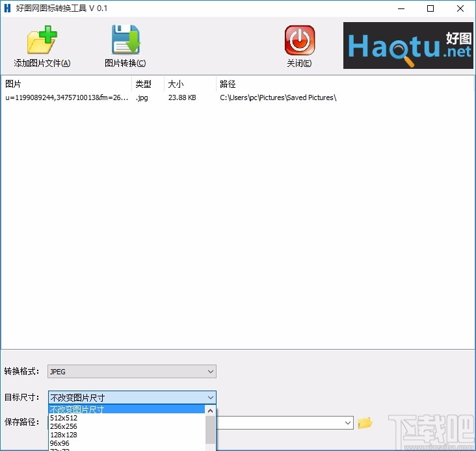Choose 96x96 size option
The width and height of the screenshot is (476, 451).
[x=127, y=443]
